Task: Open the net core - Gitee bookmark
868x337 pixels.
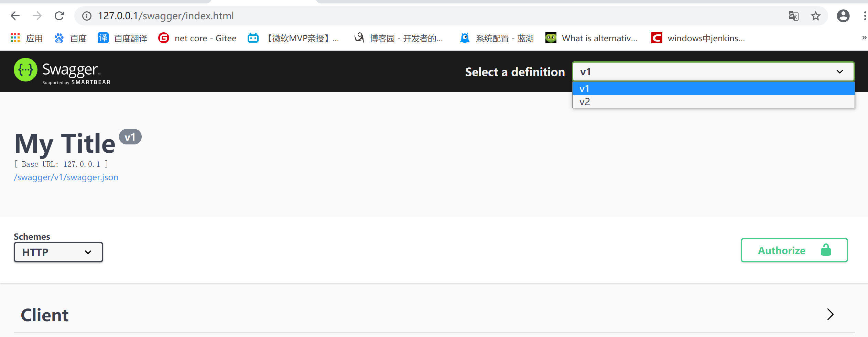Action: pos(197,38)
